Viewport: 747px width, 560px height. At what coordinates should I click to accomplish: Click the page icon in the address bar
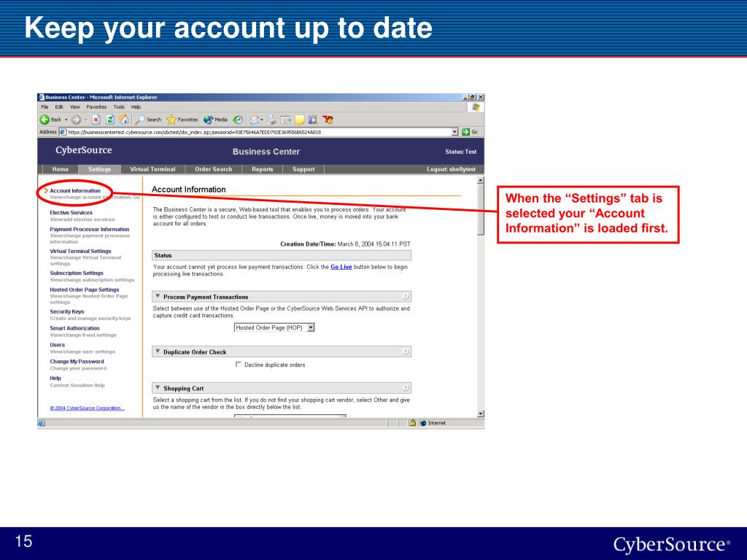[x=63, y=132]
